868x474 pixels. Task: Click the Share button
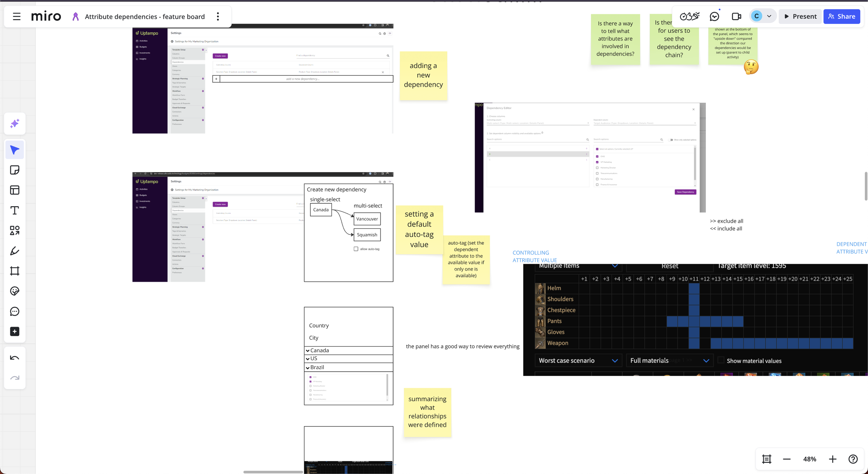click(x=842, y=16)
